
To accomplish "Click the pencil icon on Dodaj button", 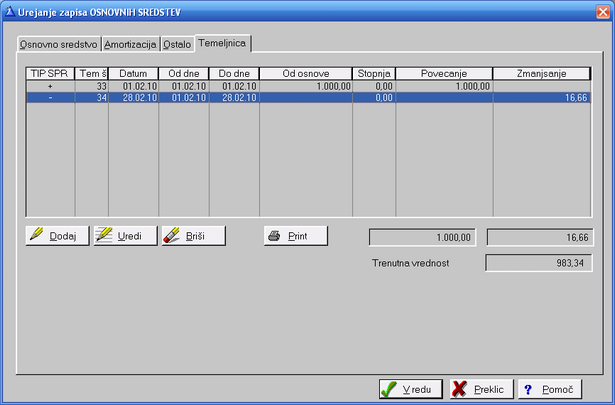I will (x=36, y=234).
